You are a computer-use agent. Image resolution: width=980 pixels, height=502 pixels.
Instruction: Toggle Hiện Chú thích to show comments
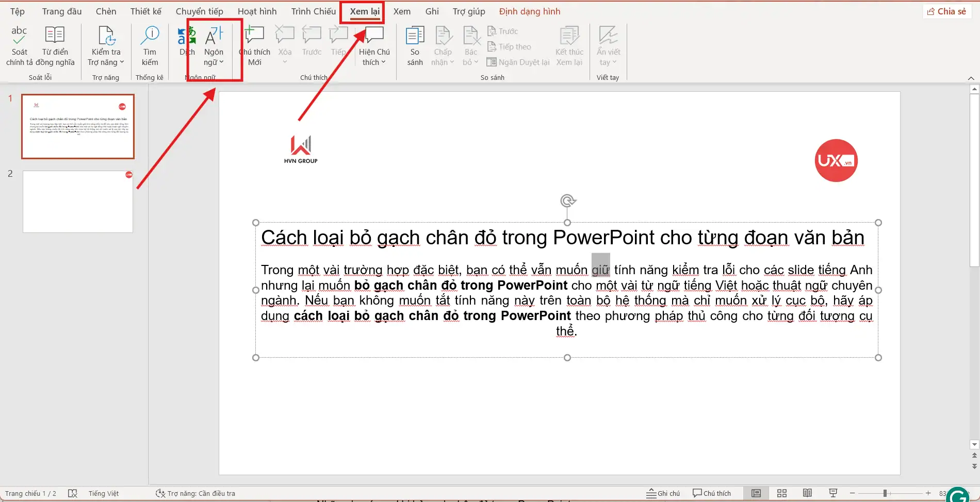(x=374, y=45)
